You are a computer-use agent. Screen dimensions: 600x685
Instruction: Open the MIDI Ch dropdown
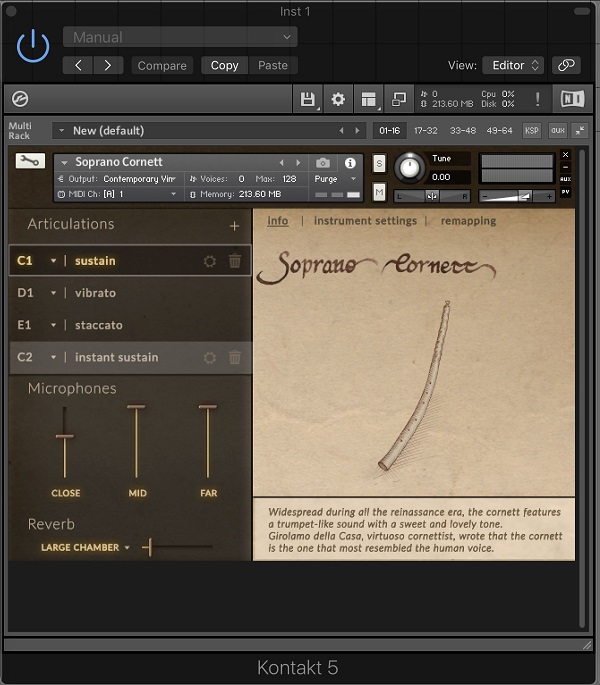click(x=117, y=194)
